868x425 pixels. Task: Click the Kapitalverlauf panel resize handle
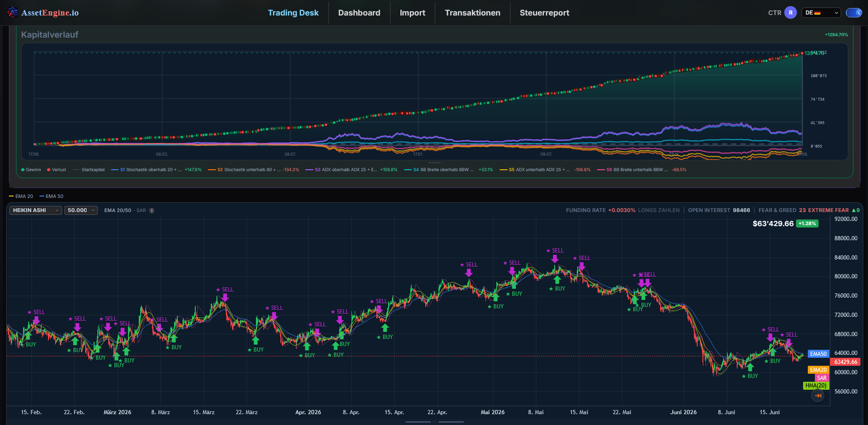click(435, 163)
